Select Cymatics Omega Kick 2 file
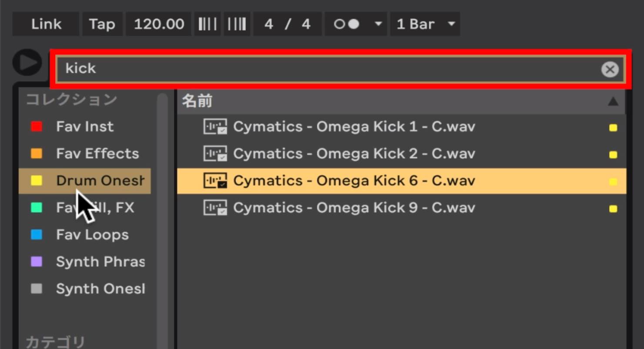644x349 pixels. pyautogui.click(x=402, y=154)
